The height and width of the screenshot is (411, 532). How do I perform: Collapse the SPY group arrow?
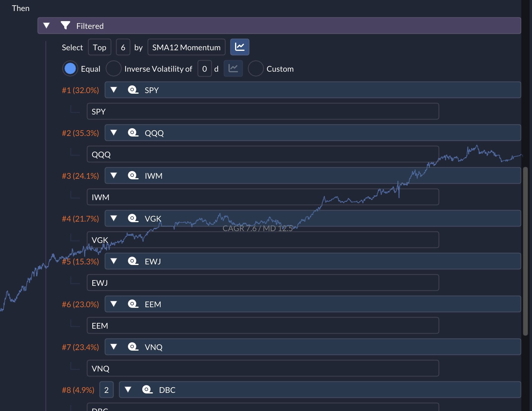(114, 90)
